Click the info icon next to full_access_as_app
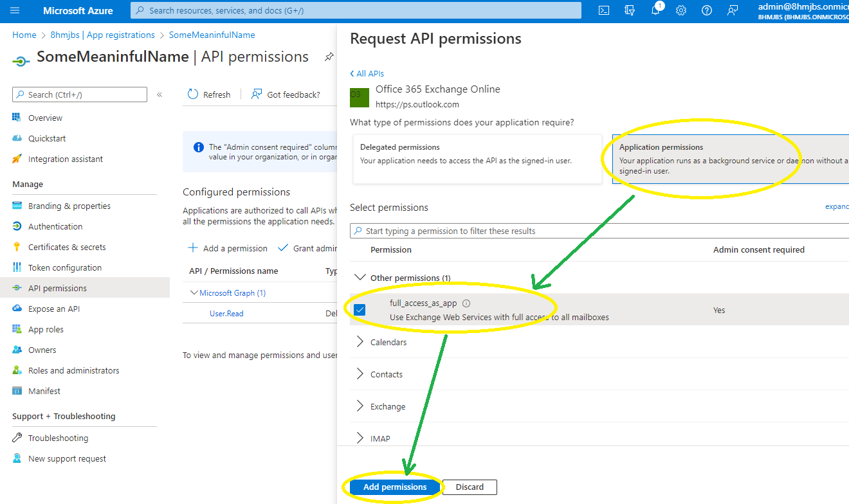The height and width of the screenshot is (504, 849). pos(466,303)
